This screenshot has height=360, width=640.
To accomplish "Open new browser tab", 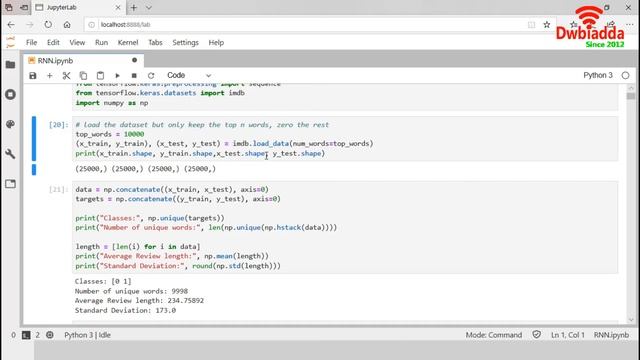I will [x=133, y=7].
